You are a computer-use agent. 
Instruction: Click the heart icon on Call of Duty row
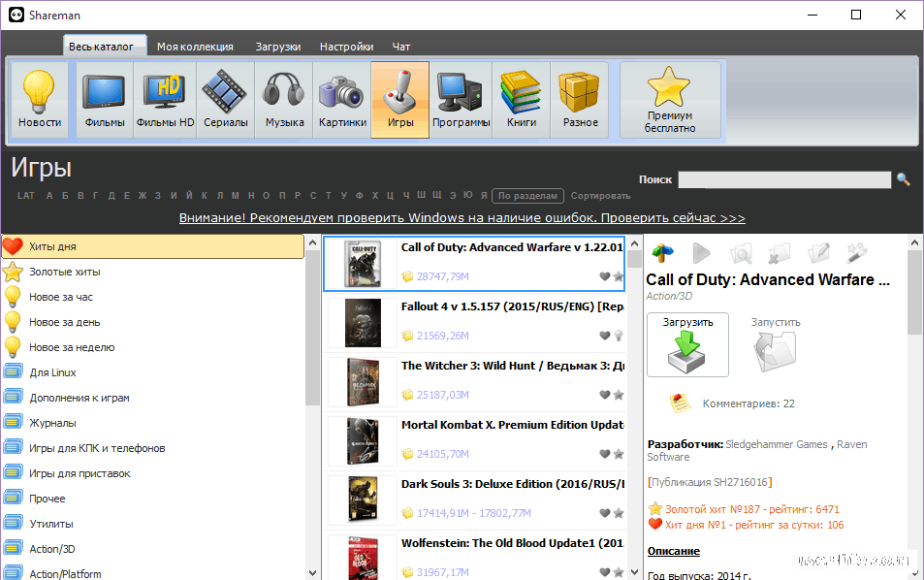click(605, 275)
